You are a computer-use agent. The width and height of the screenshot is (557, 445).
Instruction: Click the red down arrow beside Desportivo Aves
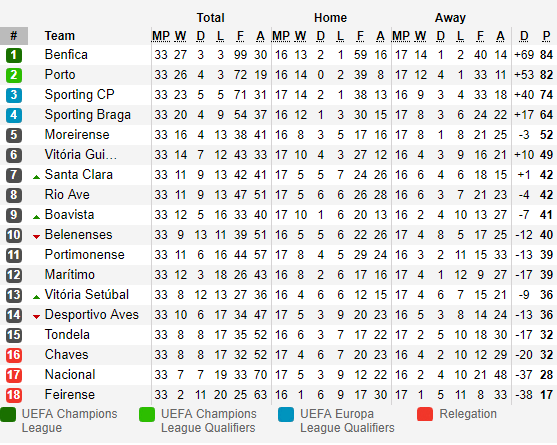36,316
